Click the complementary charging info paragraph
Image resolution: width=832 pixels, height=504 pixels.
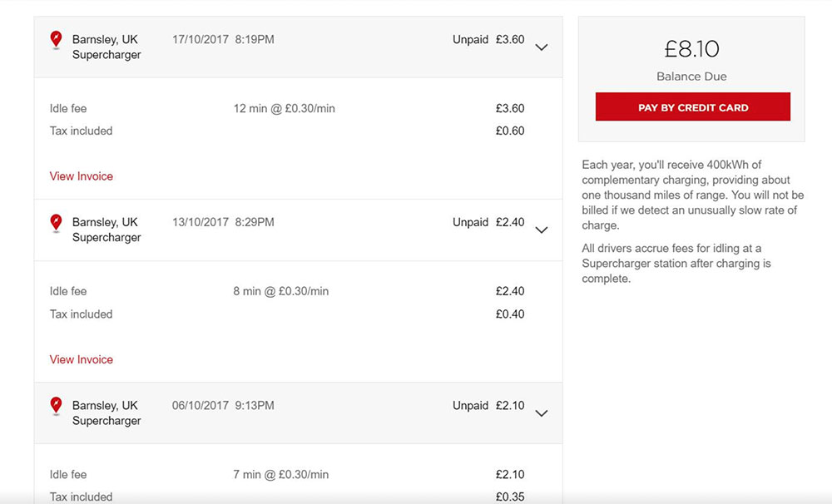pos(692,195)
